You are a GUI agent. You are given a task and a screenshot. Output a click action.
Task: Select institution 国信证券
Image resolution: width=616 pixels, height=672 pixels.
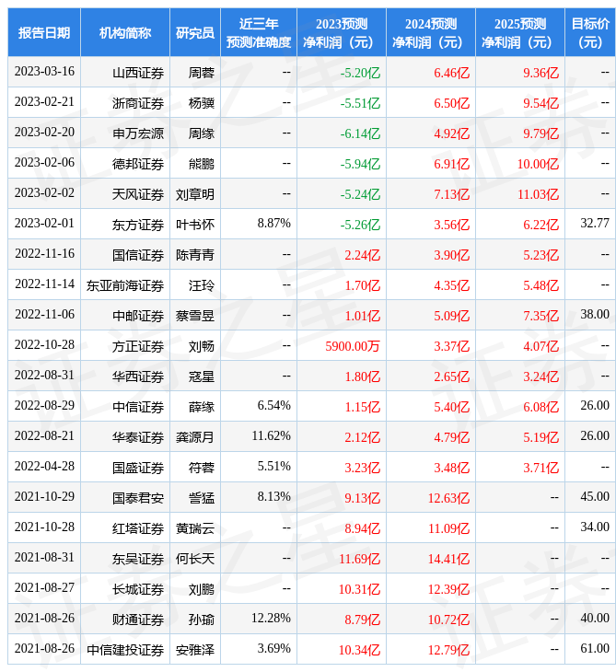tap(138, 255)
